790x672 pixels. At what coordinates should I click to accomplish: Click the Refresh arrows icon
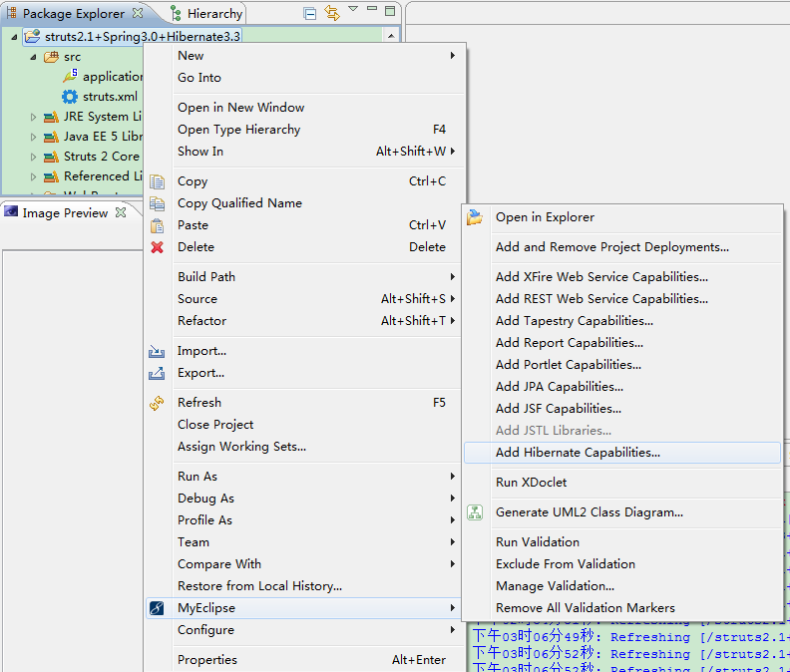[x=157, y=403]
